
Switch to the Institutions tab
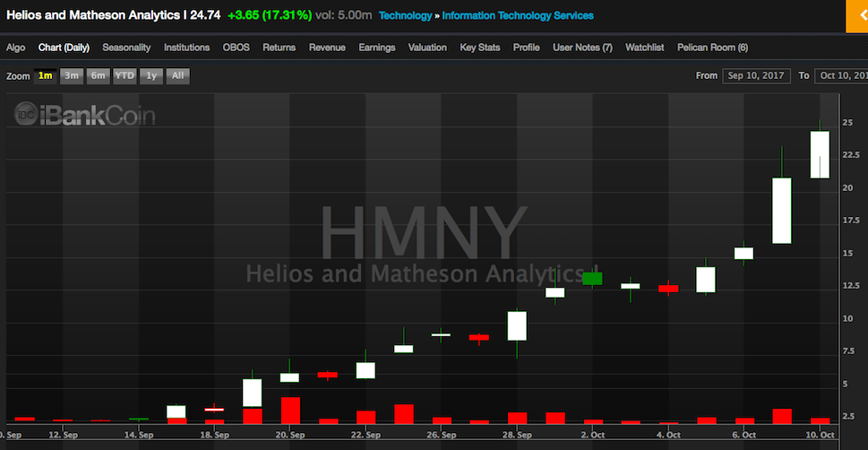pos(186,48)
